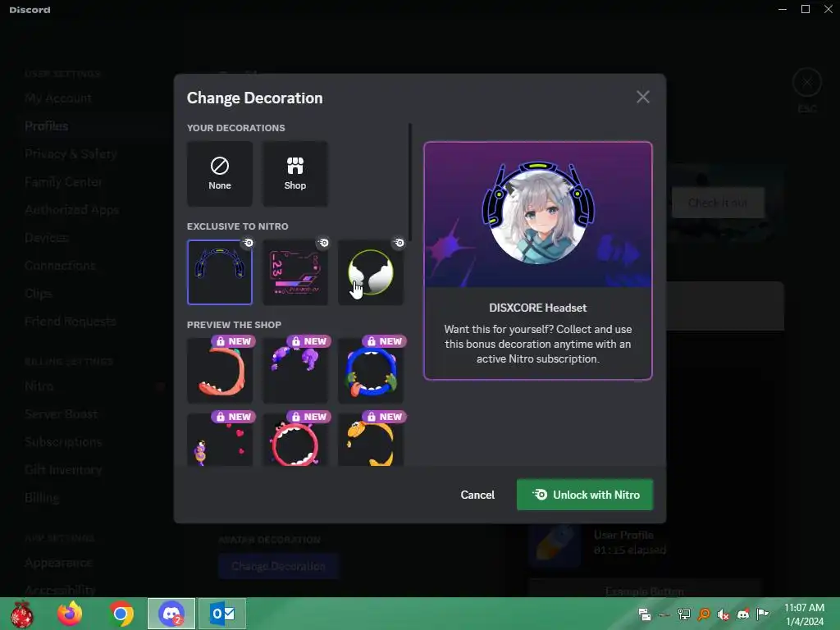
Task: Click the DISXCORE Headset avatar preview
Action: coord(538,214)
